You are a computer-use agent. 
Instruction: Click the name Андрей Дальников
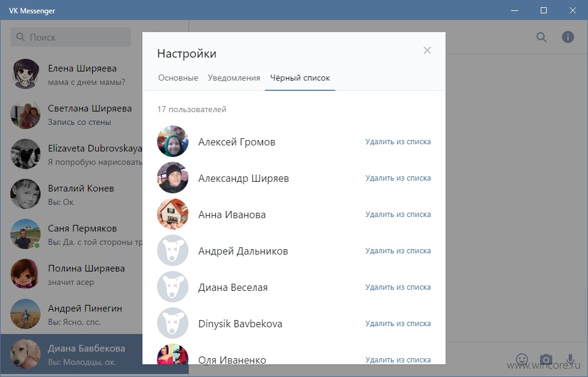[x=243, y=252]
